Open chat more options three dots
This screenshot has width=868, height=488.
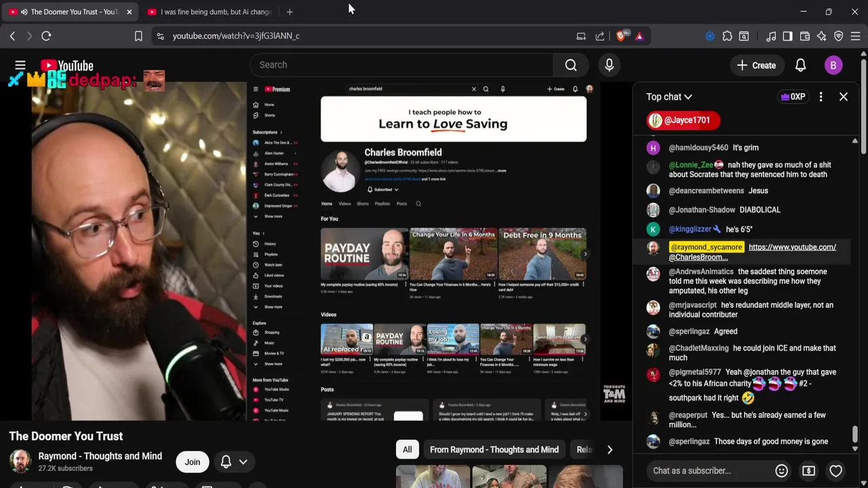pyautogui.click(x=821, y=97)
